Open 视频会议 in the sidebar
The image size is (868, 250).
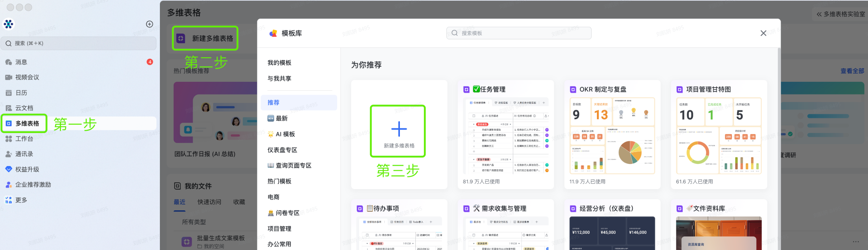(x=79, y=77)
